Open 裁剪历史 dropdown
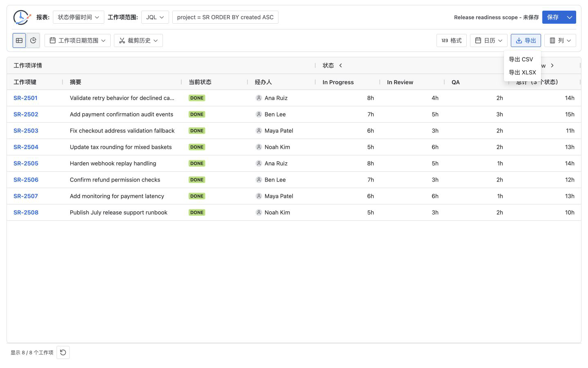Image resolution: width=588 pixels, height=368 pixels. coord(138,40)
